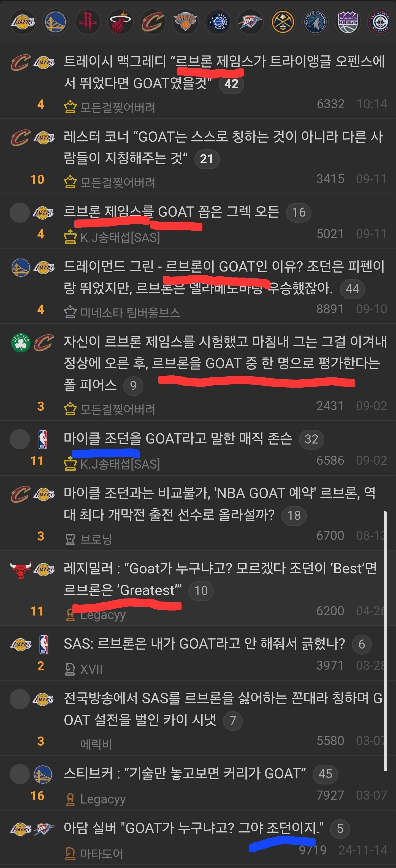This screenshot has height=868, width=396.
Task: Click the vertical scrollbar on right edge
Action: (x=385, y=641)
